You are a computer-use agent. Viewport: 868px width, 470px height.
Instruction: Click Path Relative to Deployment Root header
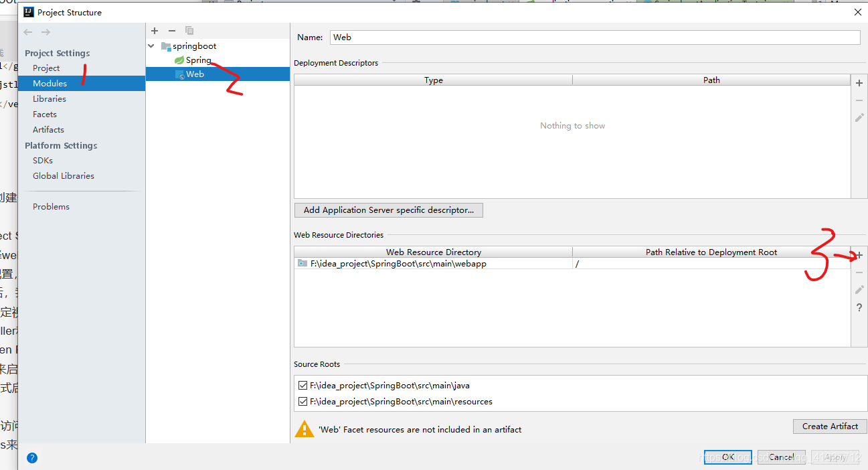(711, 252)
